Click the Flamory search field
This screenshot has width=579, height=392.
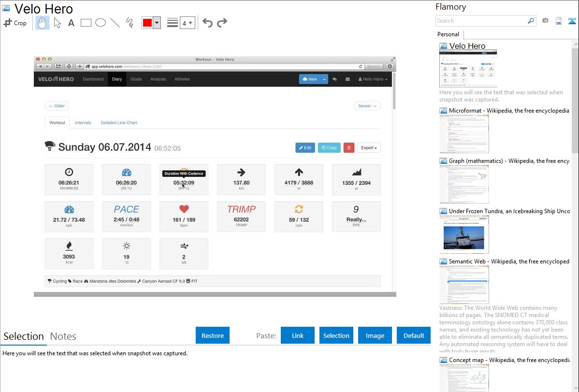(x=481, y=21)
